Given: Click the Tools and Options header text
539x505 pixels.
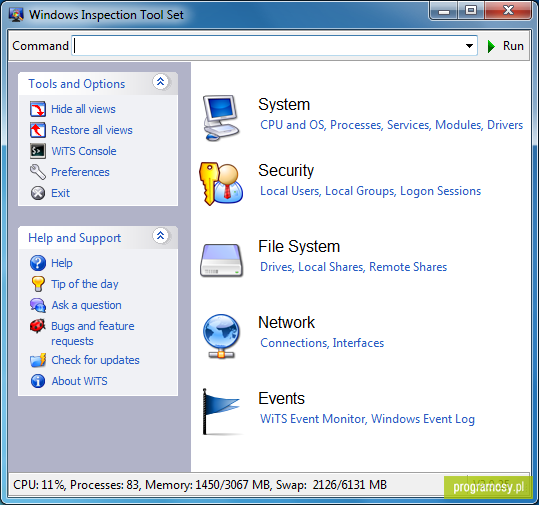Looking at the screenshot, I should click(x=77, y=84).
